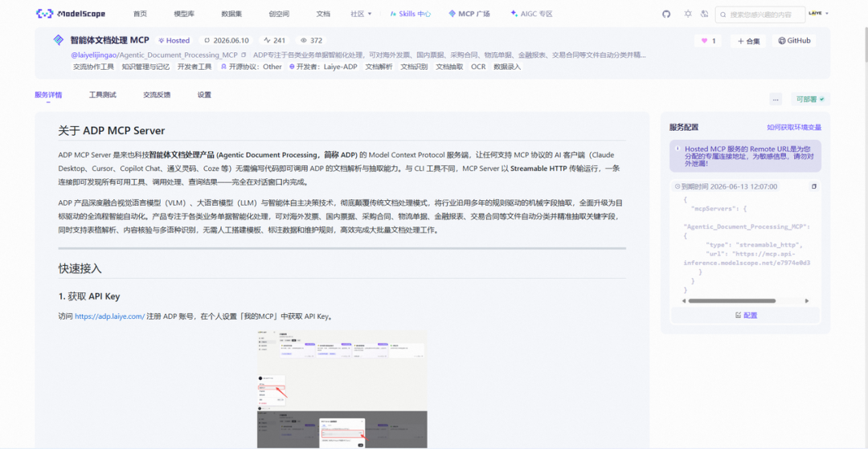Click the 数据录入 tag
This screenshot has width=868, height=449.
[507, 67]
